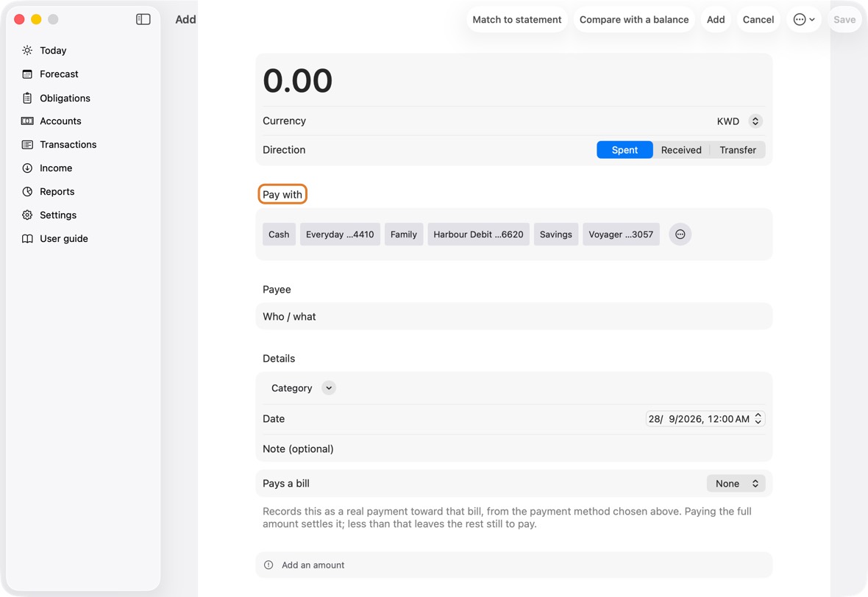The width and height of the screenshot is (868, 597).
Task: Click the 'Currency' row label
Action: pos(284,121)
